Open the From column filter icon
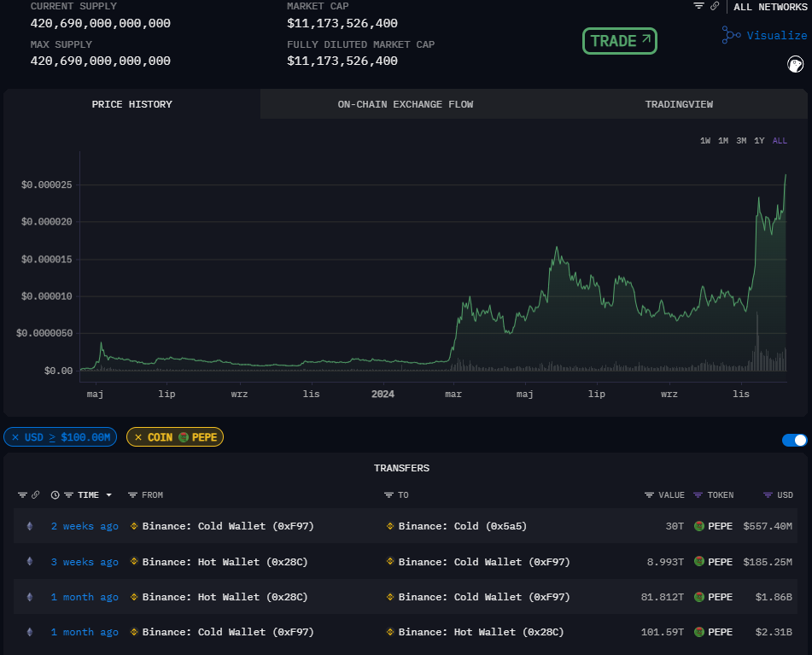812x655 pixels. pyautogui.click(x=132, y=495)
